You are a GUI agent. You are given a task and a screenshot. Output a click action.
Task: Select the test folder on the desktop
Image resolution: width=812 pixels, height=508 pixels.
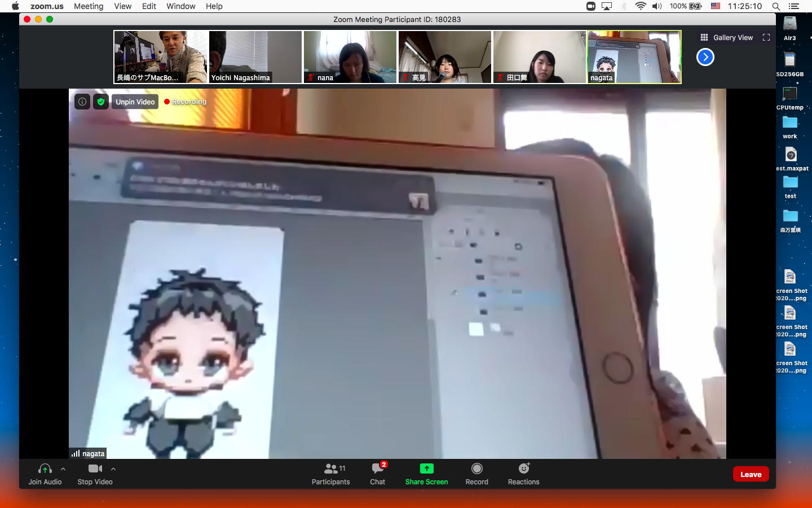click(791, 187)
